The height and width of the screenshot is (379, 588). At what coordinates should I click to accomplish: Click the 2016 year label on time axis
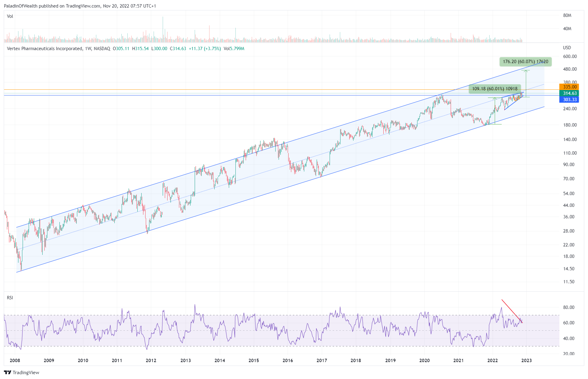point(288,360)
